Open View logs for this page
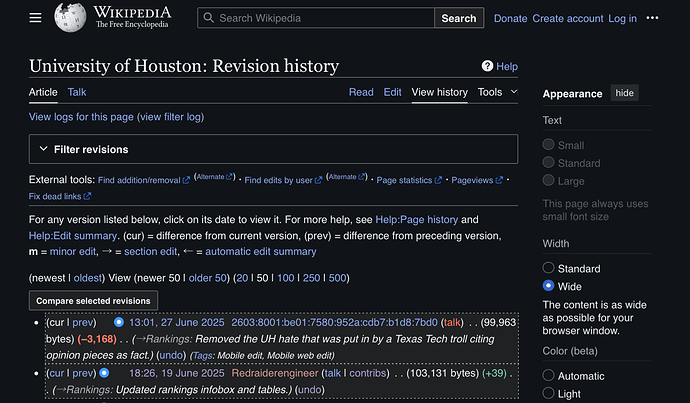Image resolution: width=690 pixels, height=403 pixels. 81,117
